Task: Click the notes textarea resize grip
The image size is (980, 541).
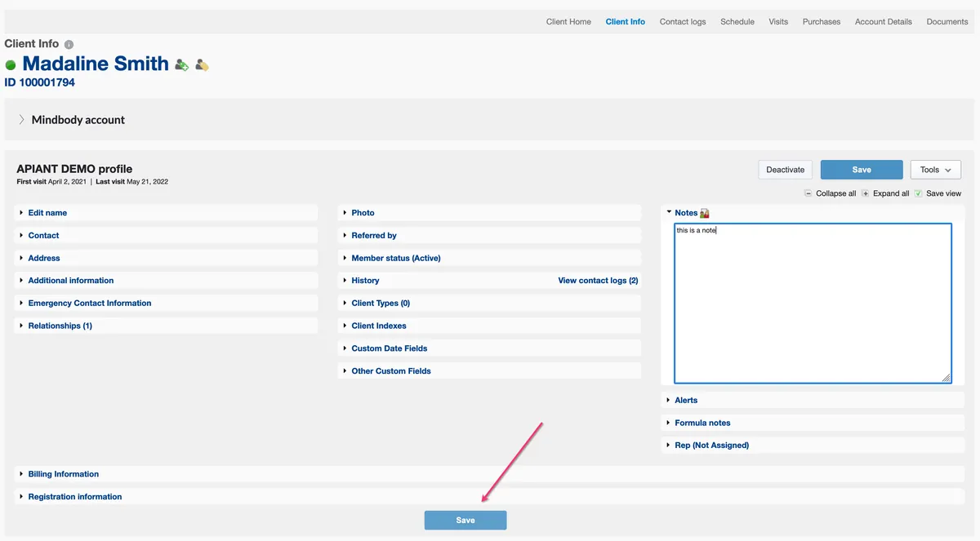Action: pyautogui.click(x=946, y=378)
